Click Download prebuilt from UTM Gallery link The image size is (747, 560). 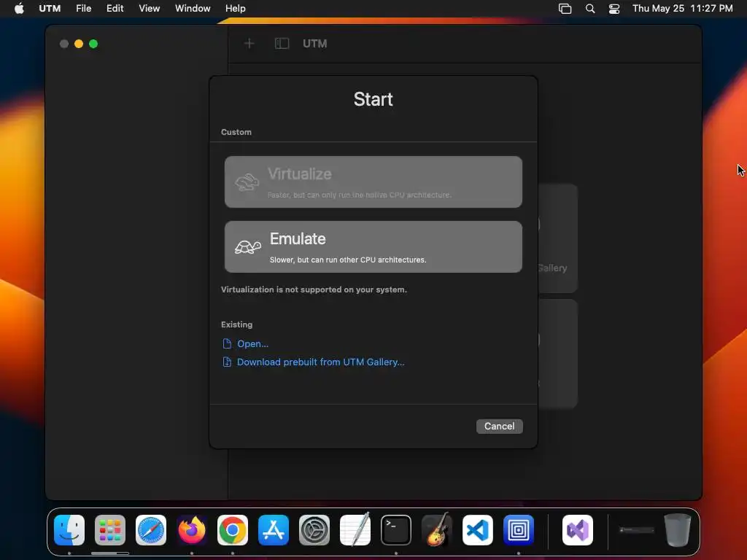point(321,362)
